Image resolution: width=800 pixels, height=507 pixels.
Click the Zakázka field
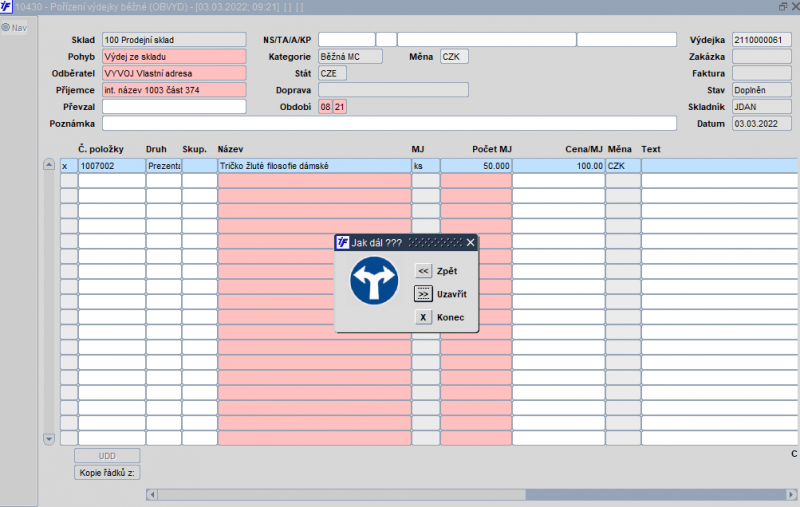(762, 57)
